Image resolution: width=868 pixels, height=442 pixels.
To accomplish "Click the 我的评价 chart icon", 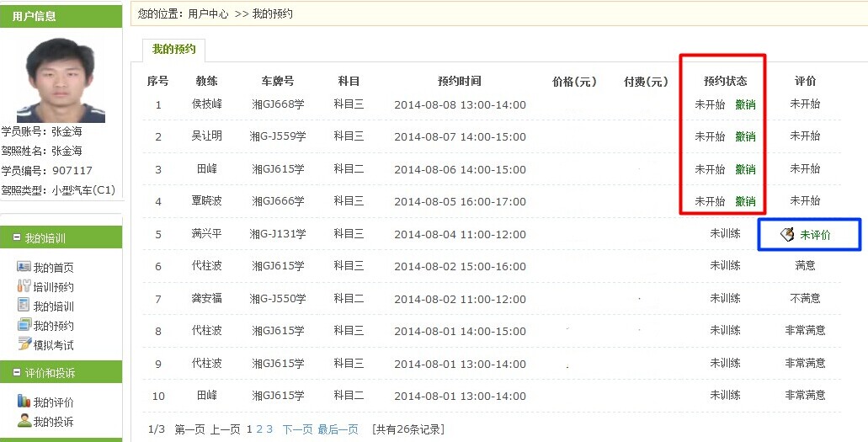I will [x=24, y=402].
